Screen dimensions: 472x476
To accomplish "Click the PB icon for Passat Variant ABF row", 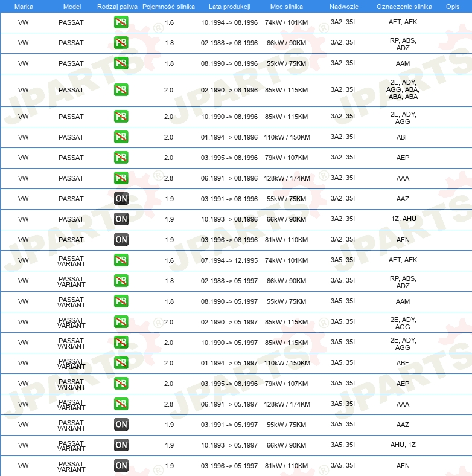I will (121, 363).
